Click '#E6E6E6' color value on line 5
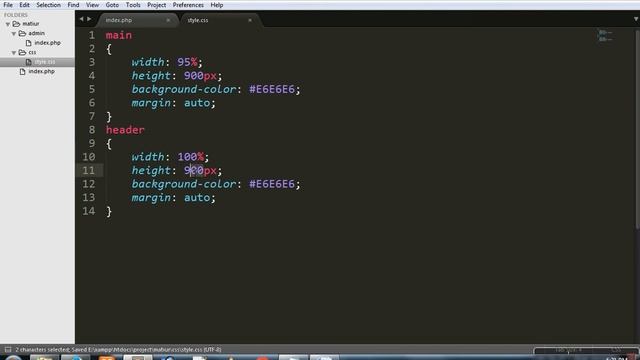 pos(272,89)
